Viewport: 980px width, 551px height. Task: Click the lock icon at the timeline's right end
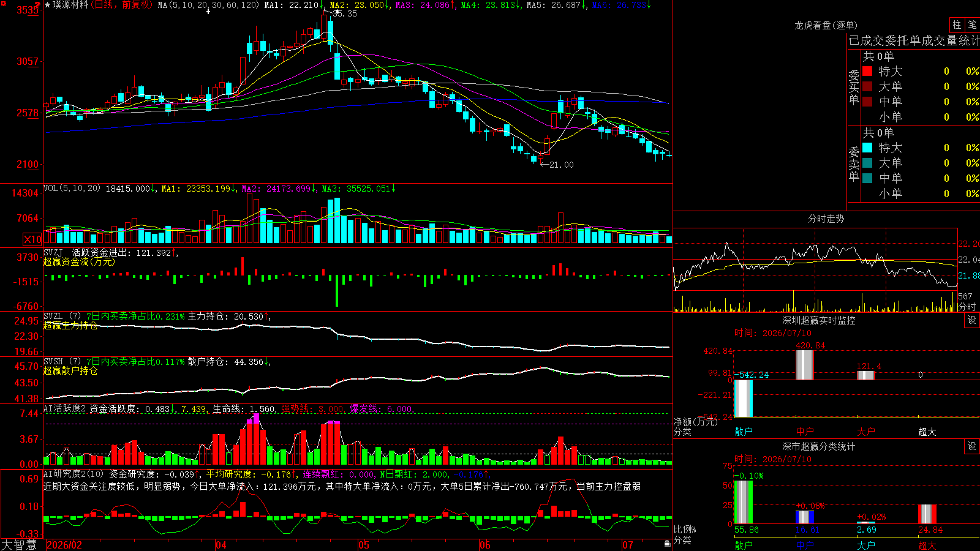point(667,543)
